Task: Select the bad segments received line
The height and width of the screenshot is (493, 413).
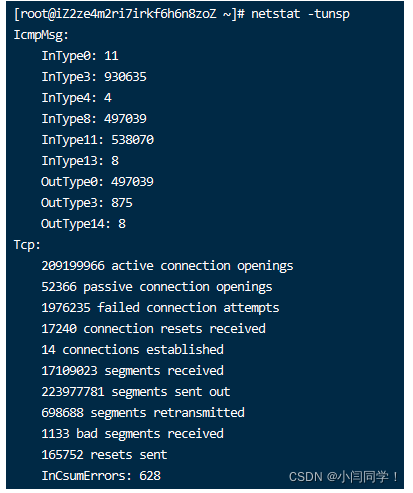Action: point(132,434)
